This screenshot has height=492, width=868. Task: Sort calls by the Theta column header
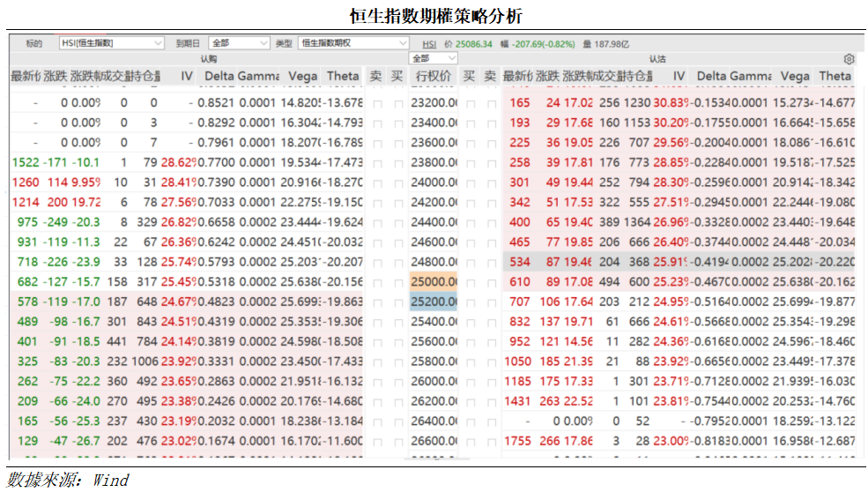click(x=343, y=76)
